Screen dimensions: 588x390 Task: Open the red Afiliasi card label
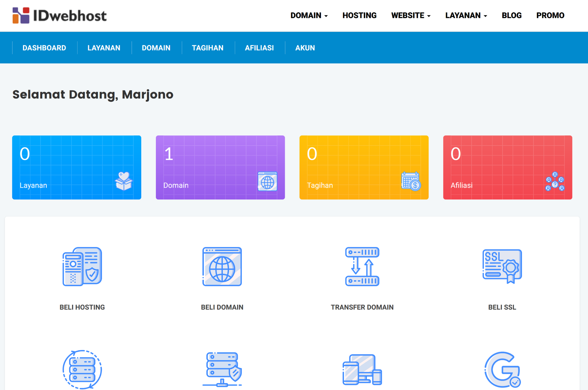tap(462, 185)
